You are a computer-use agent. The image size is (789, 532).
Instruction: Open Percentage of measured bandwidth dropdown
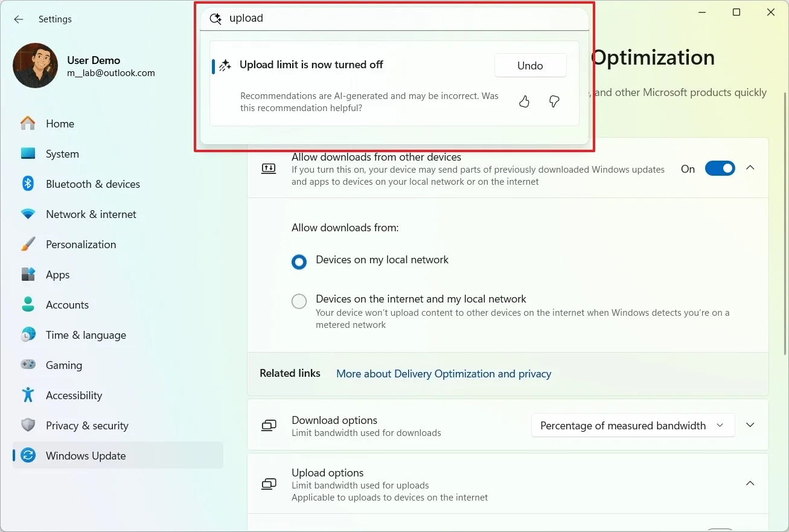tap(632, 426)
